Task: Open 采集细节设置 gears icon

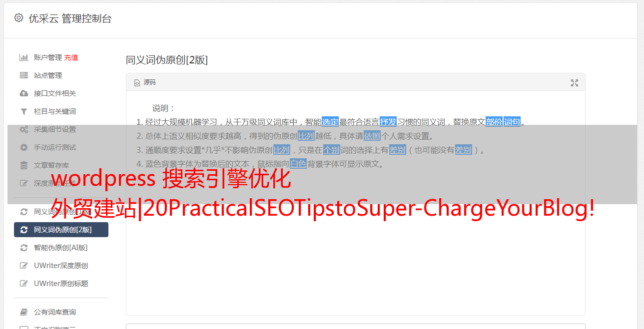Action: click(x=23, y=129)
